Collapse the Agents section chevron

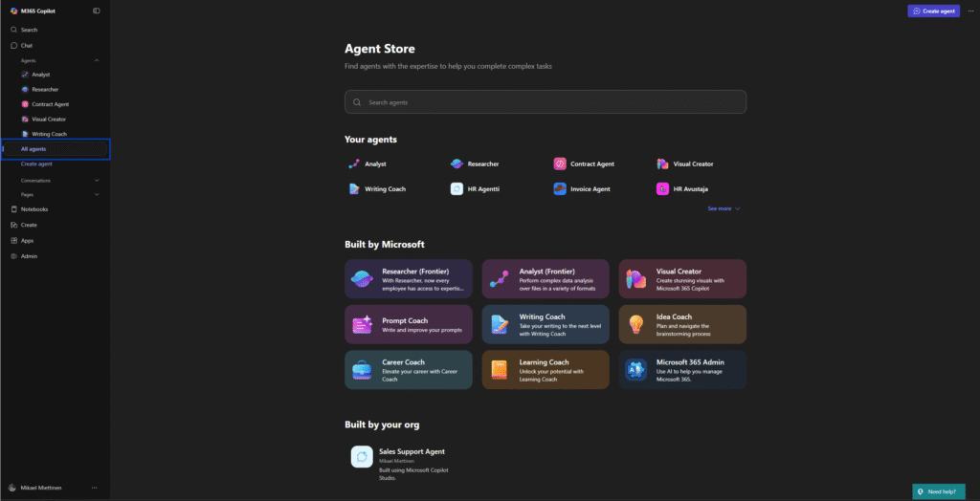point(97,60)
